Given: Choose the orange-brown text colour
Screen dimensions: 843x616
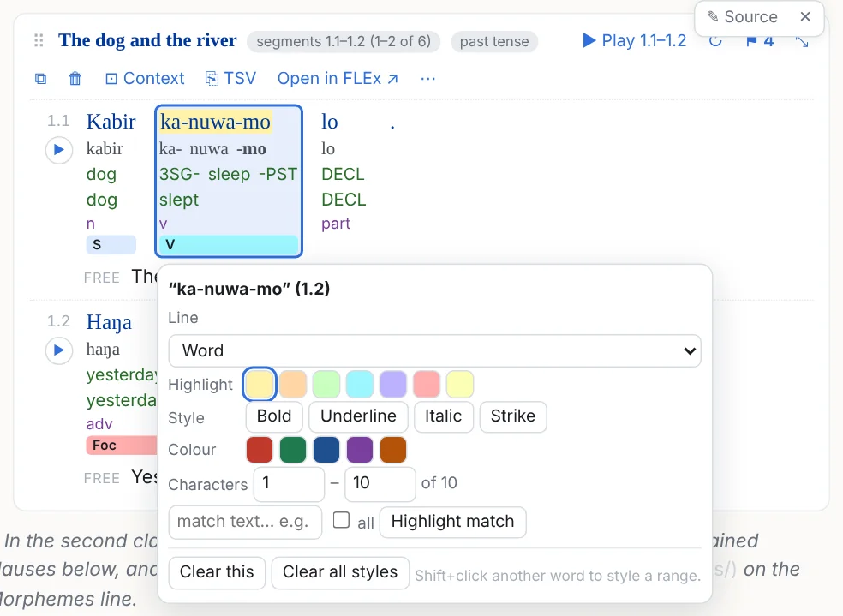Looking at the screenshot, I should pyautogui.click(x=393, y=450).
